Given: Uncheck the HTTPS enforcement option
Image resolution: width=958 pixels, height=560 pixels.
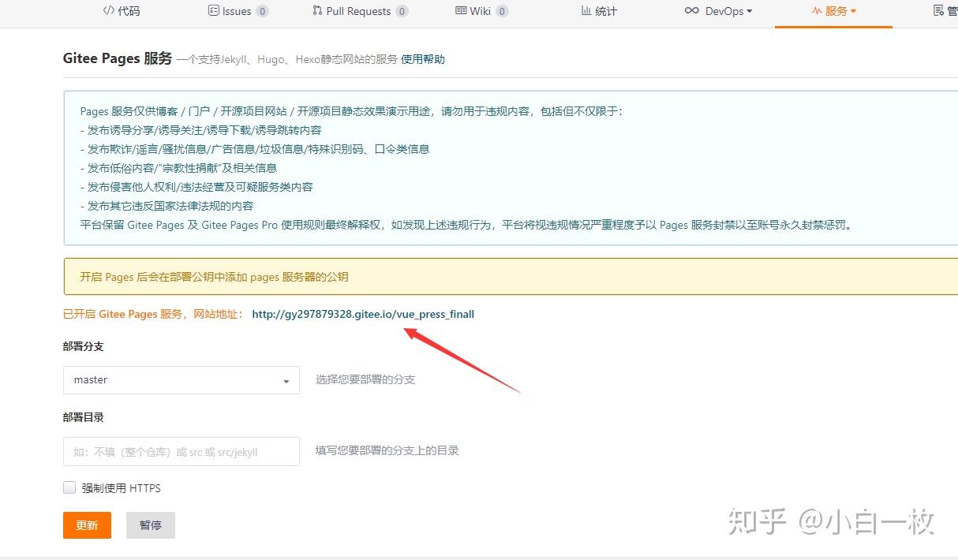Looking at the screenshot, I should [x=69, y=487].
